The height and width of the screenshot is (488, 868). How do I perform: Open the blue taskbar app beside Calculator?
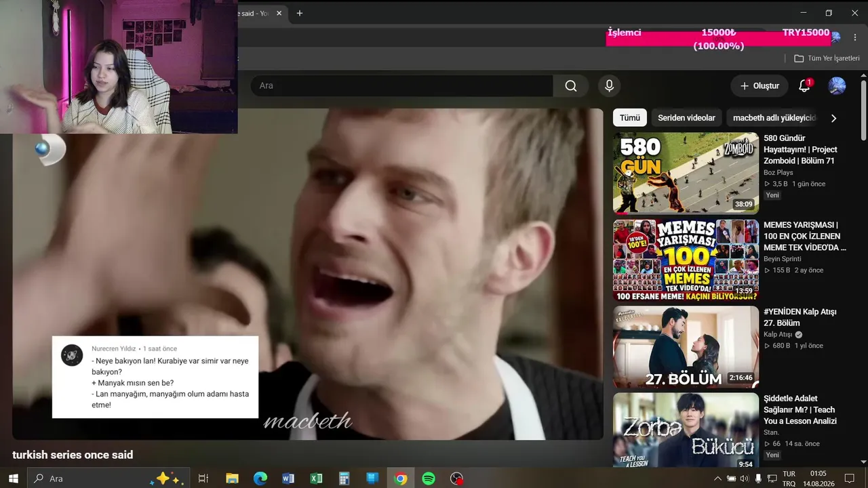coord(372,479)
